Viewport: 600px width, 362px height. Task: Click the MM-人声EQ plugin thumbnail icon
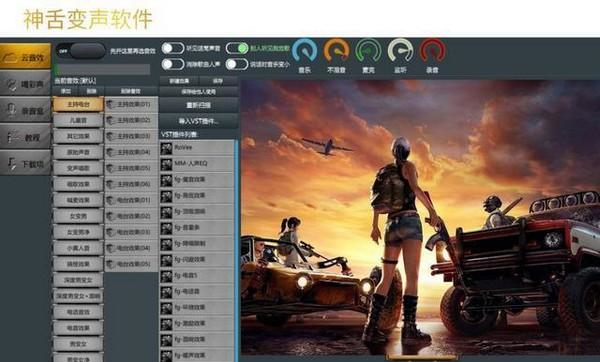coord(166,164)
